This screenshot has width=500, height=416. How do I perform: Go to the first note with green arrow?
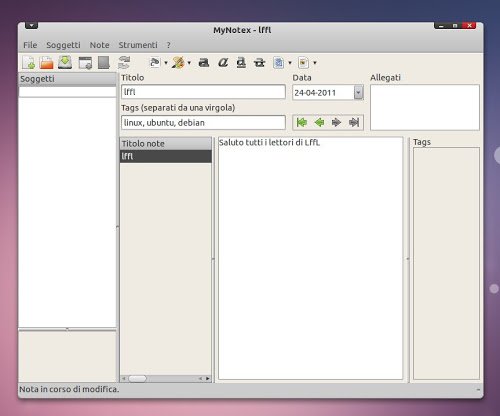pos(302,122)
